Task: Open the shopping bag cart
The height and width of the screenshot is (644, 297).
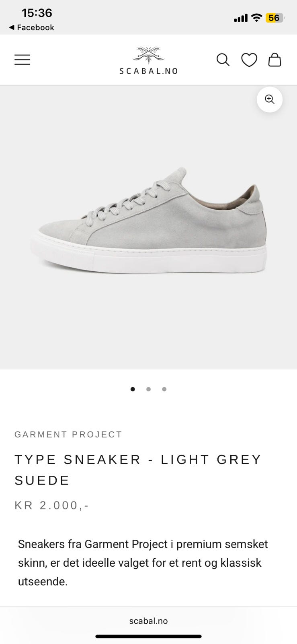Action: pyautogui.click(x=275, y=60)
